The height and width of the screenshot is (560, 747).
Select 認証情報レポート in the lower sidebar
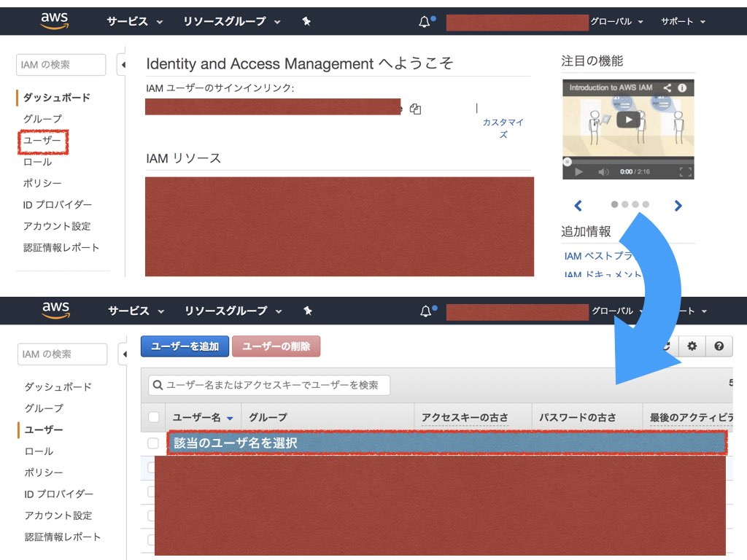click(x=63, y=537)
